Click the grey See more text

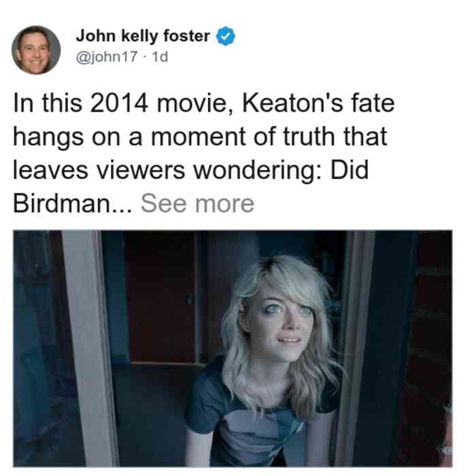click(x=197, y=204)
